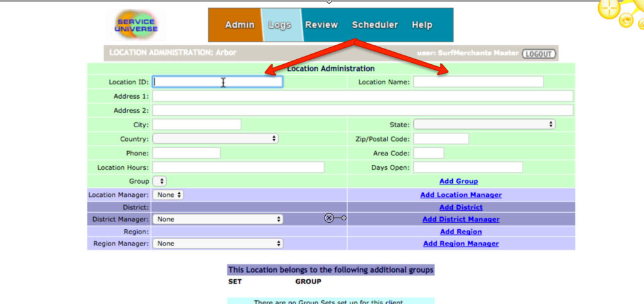644x304 pixels.
Task: Click the LOGOUT button
Action: pyautogui.click(x=538, y=54)
